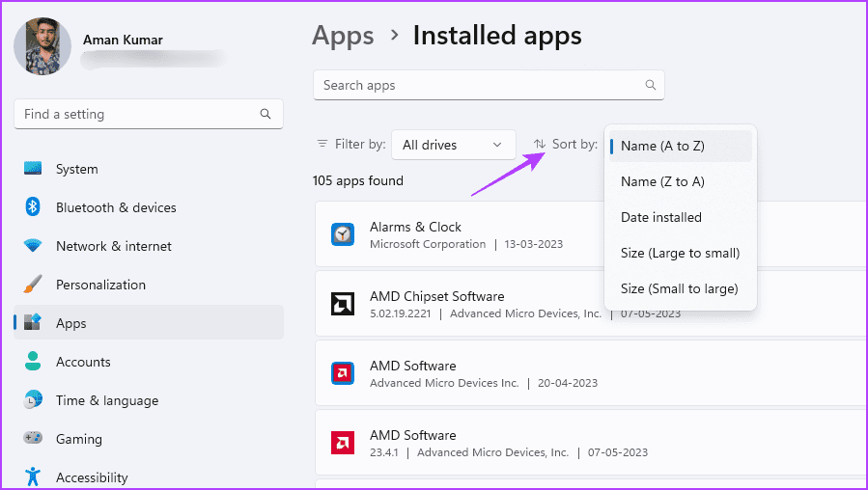
Task: Choose Name (A to Z) sort option
Action: point(681,146)
